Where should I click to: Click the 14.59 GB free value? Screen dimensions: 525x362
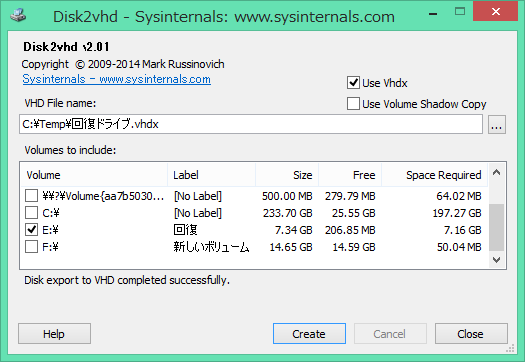click(x=354, y=247)
